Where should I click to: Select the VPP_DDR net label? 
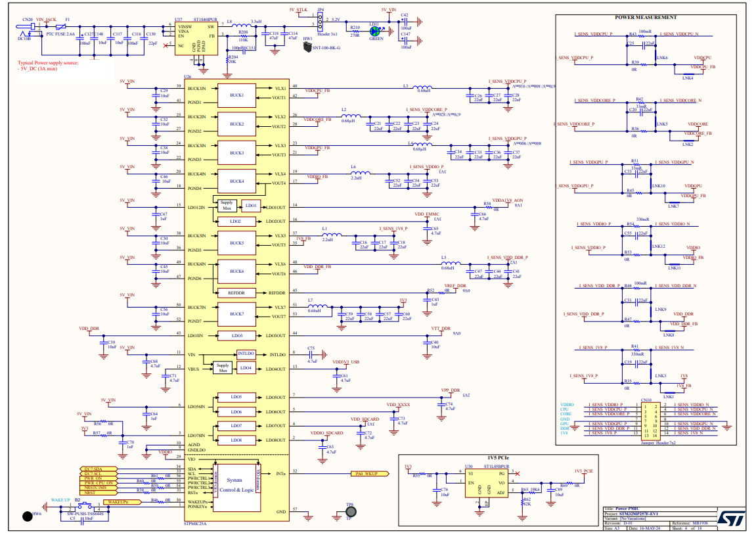[x=451, y=390]
